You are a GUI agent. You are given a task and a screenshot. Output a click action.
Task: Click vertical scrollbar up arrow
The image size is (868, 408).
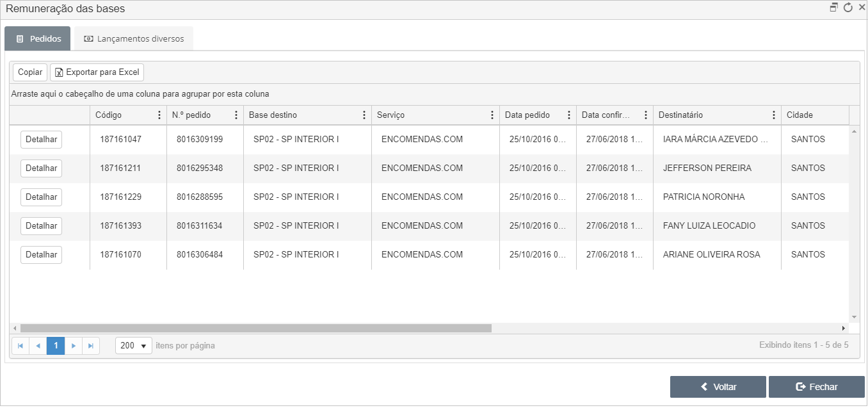click(x=854, y=131)
